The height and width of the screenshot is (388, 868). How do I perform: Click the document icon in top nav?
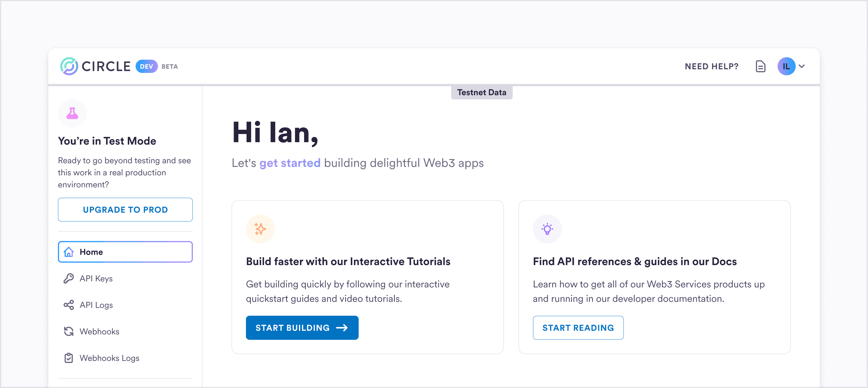(761, 66)
